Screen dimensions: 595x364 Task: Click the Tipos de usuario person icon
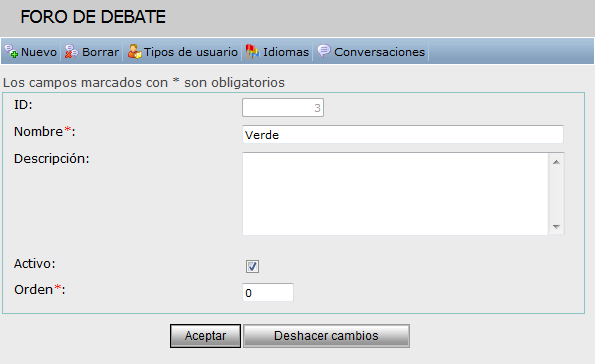tap(134, 51)
